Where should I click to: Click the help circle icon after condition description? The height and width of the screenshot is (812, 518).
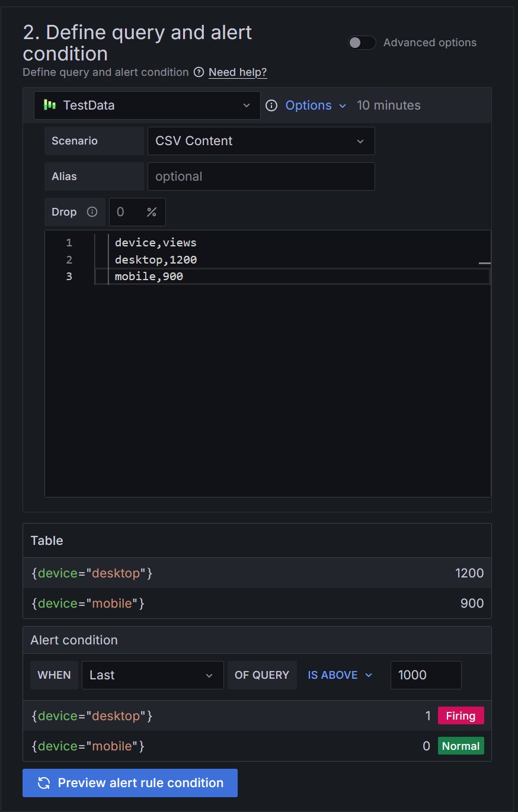[198, 72]
